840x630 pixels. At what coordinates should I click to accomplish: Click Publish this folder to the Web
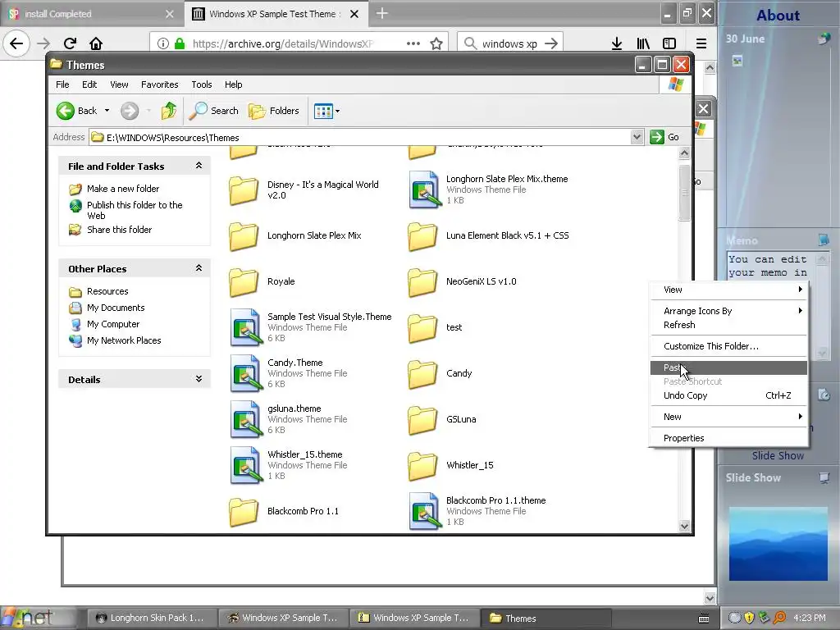tap(135, 210)
